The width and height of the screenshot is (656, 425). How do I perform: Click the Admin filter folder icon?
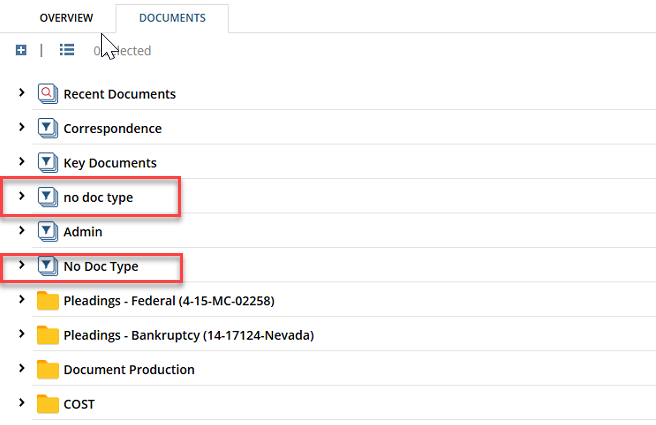click(48, 232)
